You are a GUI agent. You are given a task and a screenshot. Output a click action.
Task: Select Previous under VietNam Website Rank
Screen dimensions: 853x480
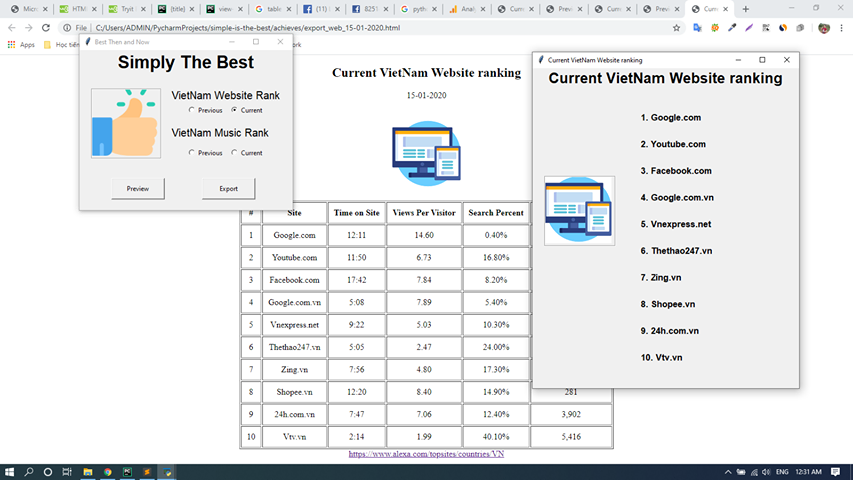coord(191,110)
